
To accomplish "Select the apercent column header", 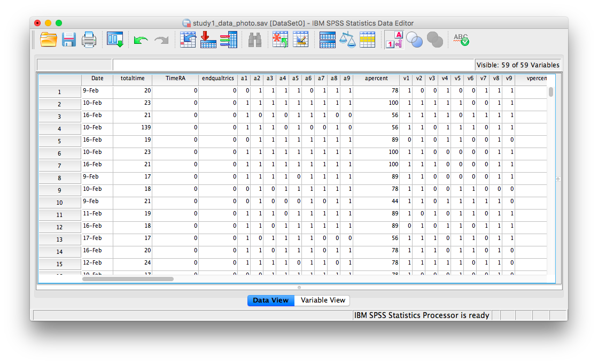I will 376,78.
